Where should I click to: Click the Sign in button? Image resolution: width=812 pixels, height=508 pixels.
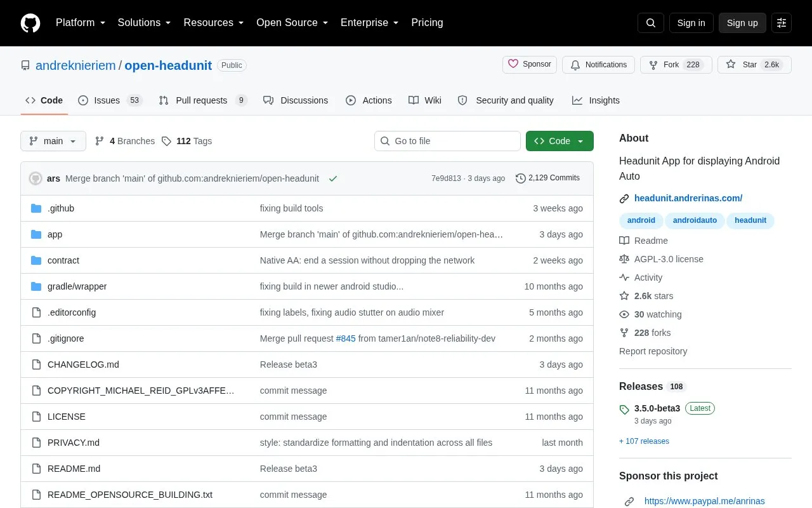691,23
